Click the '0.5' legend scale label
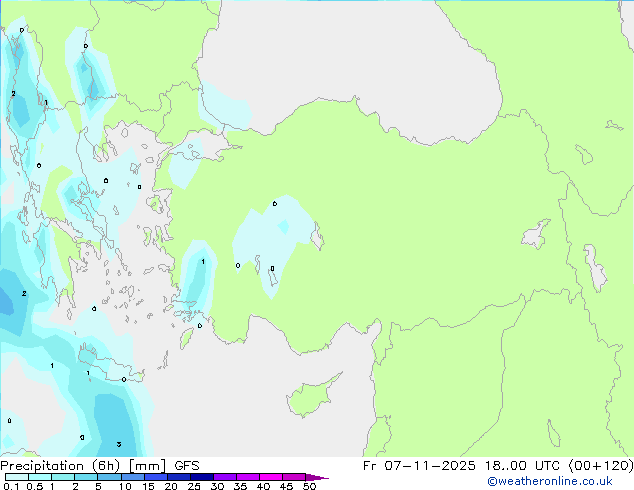634x490 pixels. click(35, 486)
